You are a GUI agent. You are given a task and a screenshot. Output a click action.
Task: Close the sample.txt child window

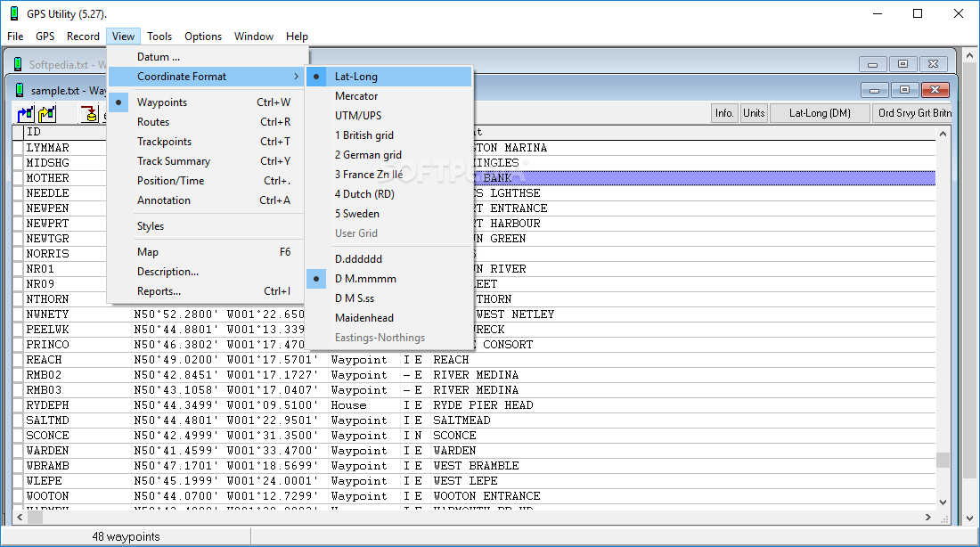(x=935, y=90)
